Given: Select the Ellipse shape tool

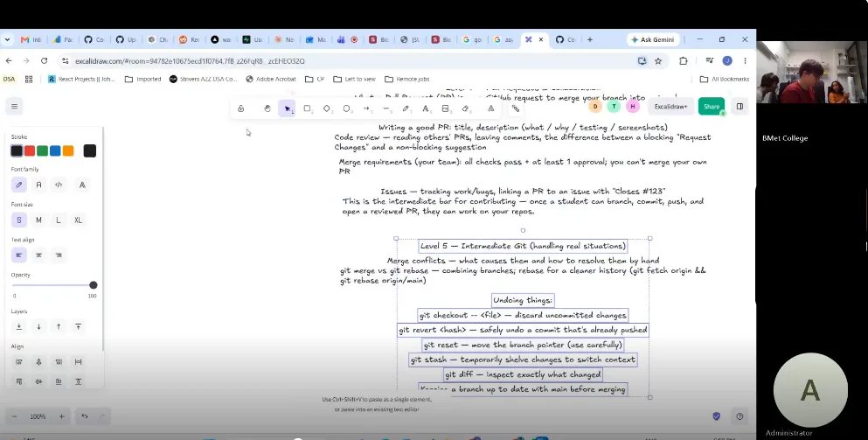Looking at the screenshot, I should 346,108.
